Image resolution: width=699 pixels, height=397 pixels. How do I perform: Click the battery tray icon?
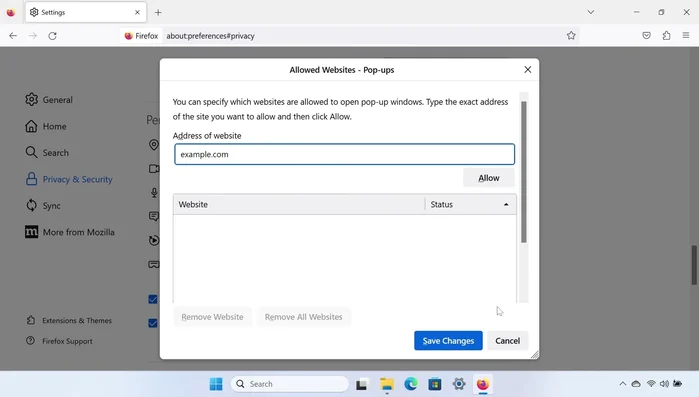click(x=678, y=384)
